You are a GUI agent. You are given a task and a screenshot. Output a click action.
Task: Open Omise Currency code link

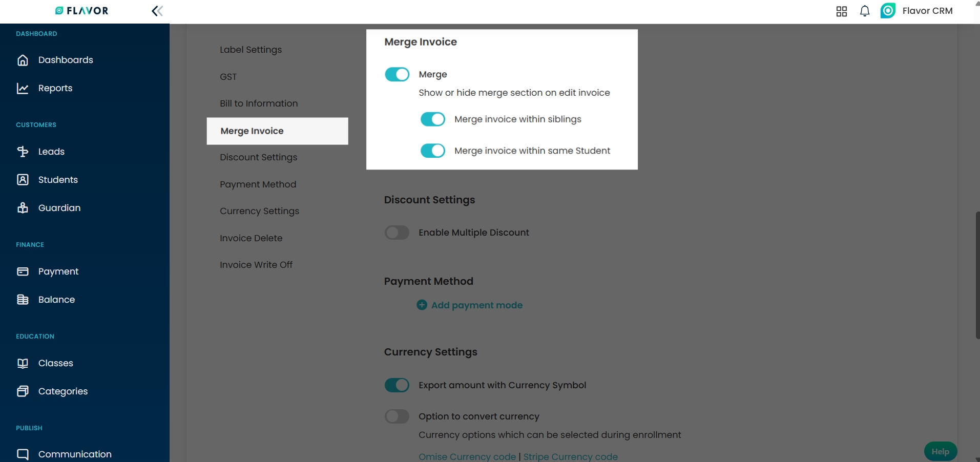[467, 456]
